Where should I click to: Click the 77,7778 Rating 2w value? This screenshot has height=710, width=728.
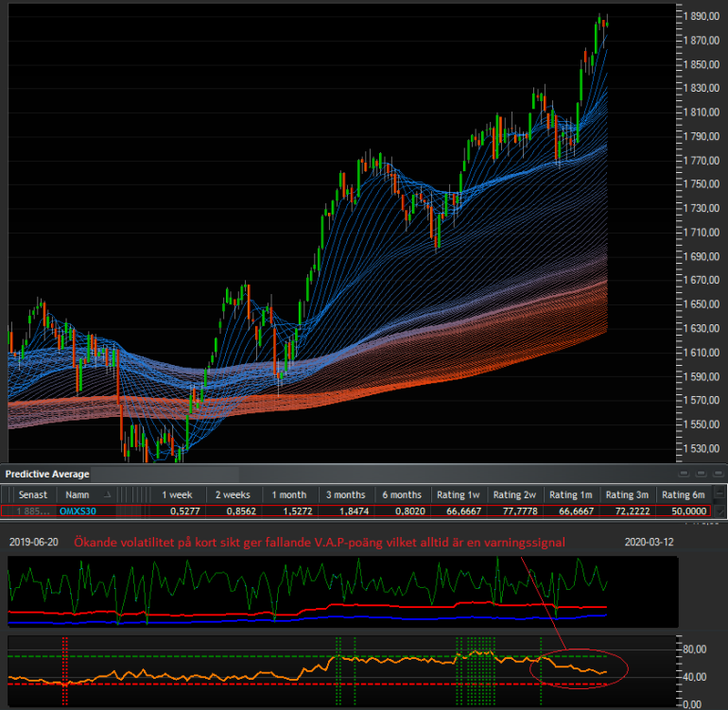(520, 511)
